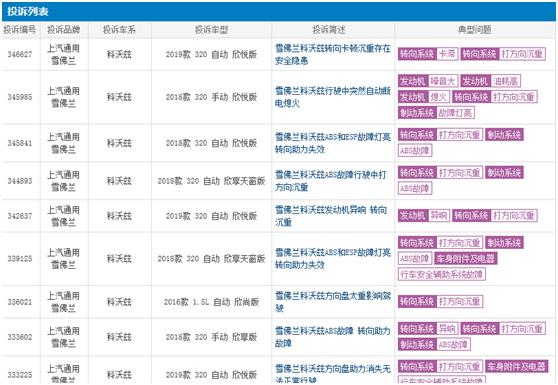Click the 车身附件及电器 tag in row 333225

click(x=516, y=366)
